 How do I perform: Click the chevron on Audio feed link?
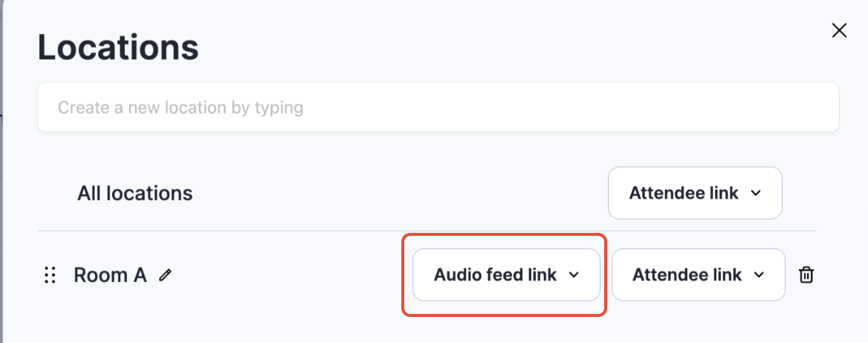tap(573, 275)
